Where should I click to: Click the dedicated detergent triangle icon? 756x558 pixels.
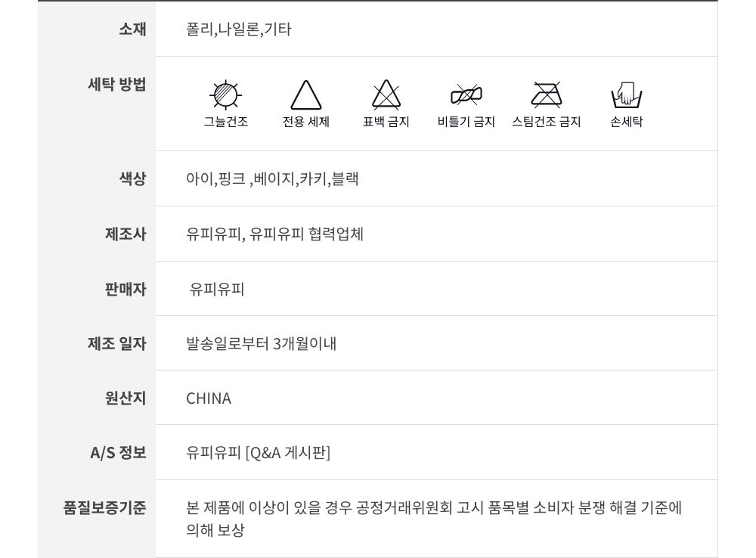point(306,96)
